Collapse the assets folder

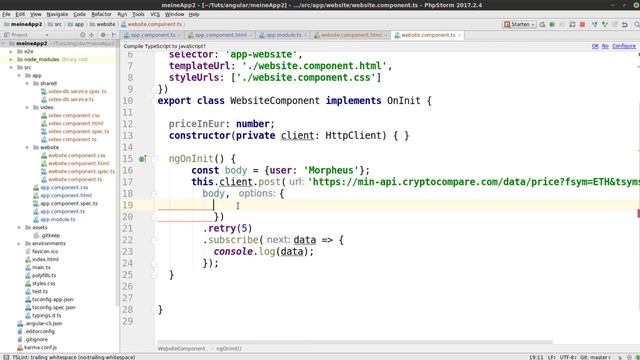[x=19, y=227]
